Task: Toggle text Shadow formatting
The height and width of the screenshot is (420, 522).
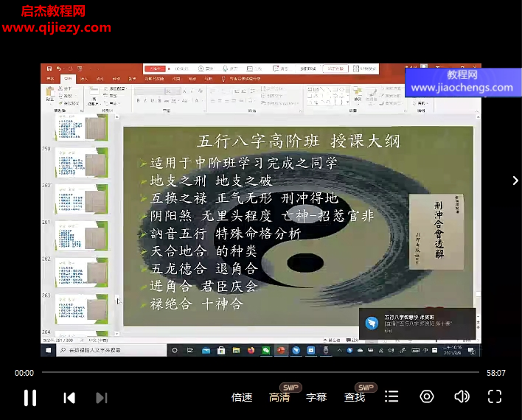Action: coord(159,100)
